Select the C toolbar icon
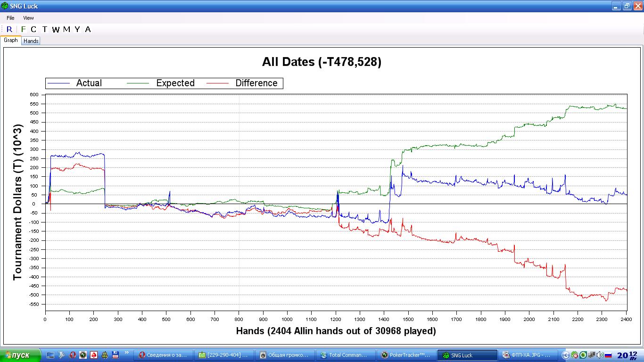The height and width of the screenshot is (362, 644). (x=33, y=29)
